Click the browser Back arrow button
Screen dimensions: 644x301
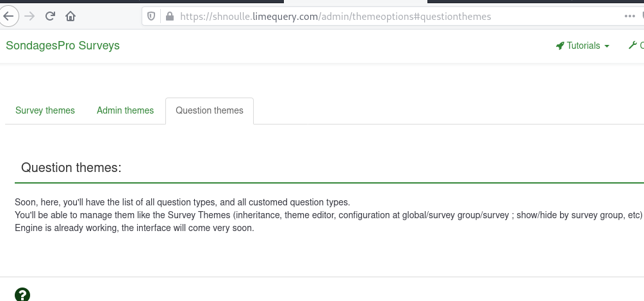8,17
